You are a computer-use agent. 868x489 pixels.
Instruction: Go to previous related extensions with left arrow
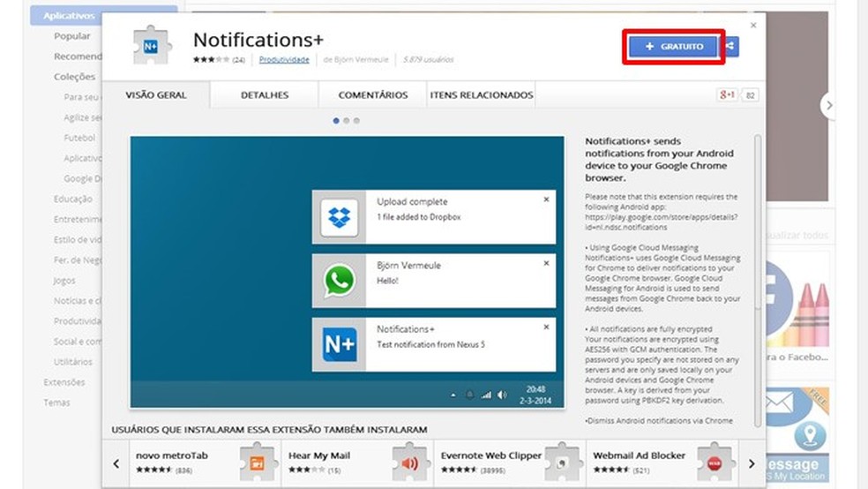(x=116, y=463)
